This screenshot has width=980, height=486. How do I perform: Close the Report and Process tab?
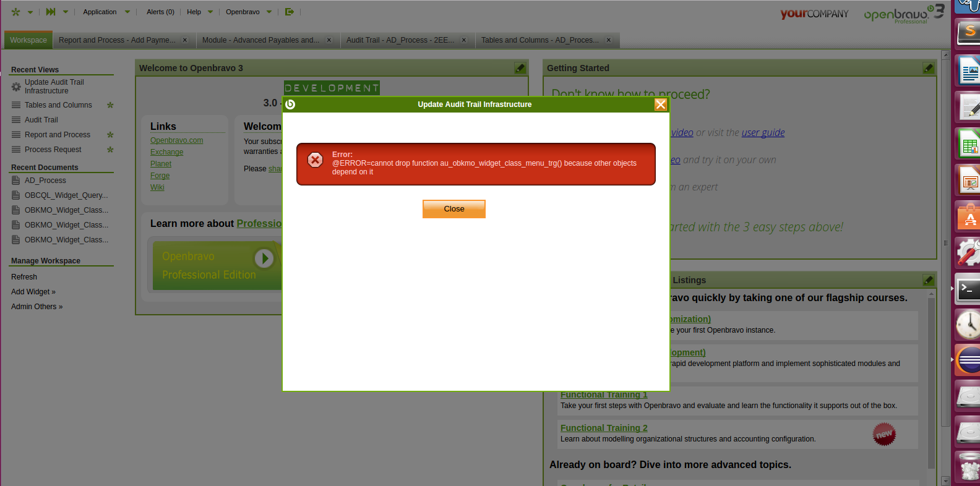pos(184,40)
